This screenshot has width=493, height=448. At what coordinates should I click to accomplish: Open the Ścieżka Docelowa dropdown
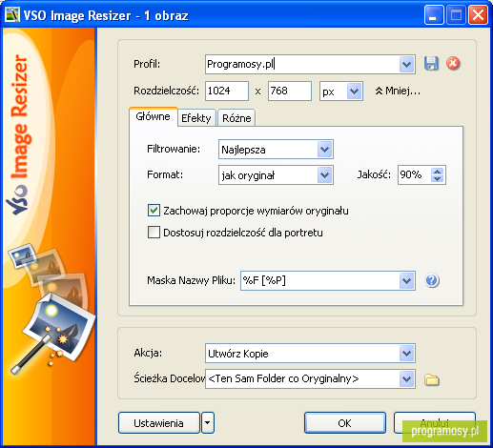click(x=406, y=379)
